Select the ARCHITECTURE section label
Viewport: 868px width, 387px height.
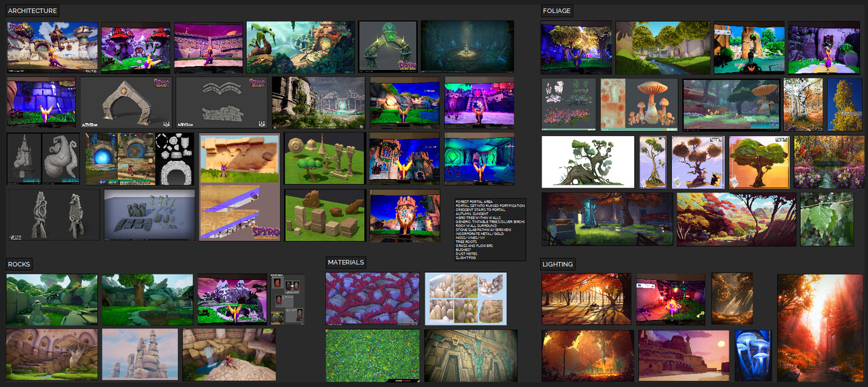[x=33, y=11]
